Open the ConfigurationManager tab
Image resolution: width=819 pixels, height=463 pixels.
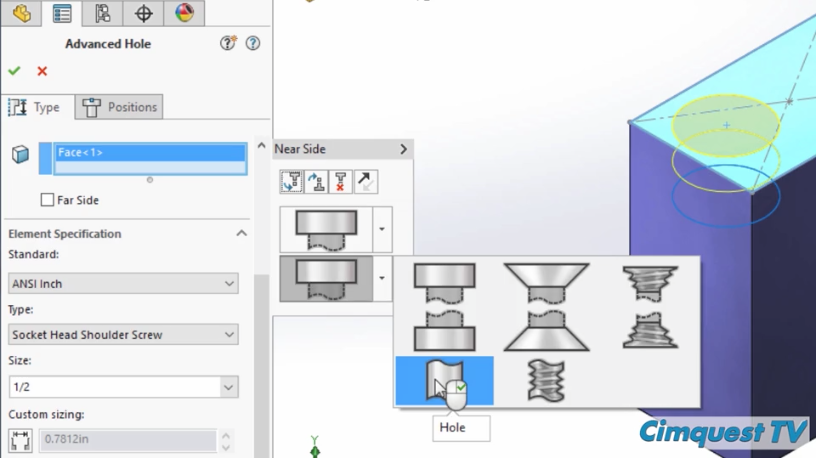(102, 13)
